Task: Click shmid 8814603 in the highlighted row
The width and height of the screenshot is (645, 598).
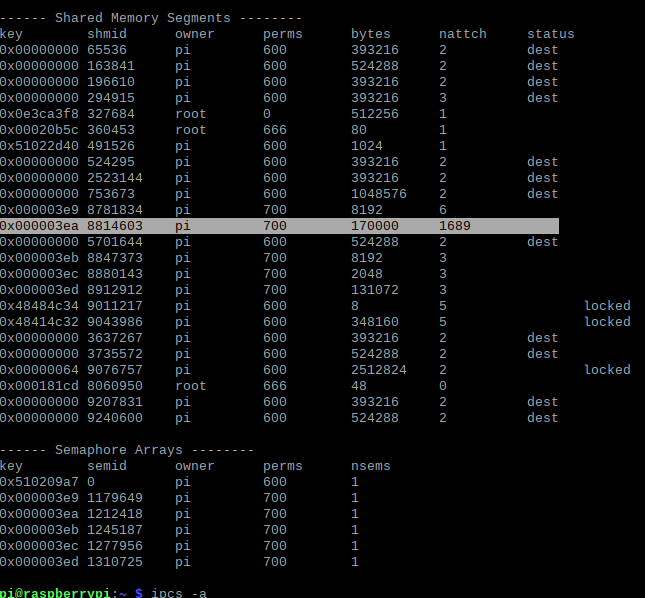Action: (x=115, y=226)
